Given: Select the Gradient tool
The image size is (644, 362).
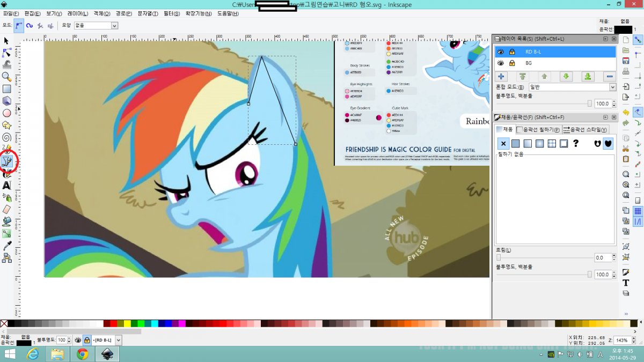Looking at the screenshot, I should (7, 233).
